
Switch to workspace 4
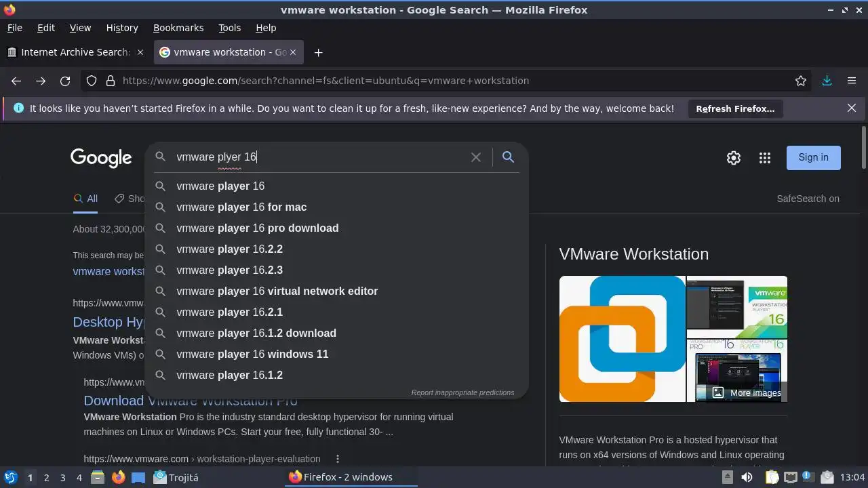(x=79, y=478)
